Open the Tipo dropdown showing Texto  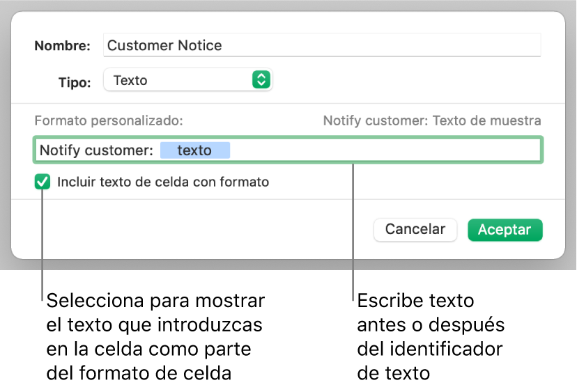187,80
